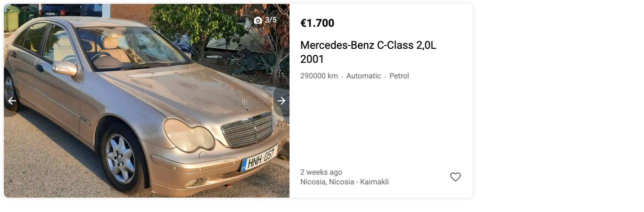Select the Automatic transmission label
Screen dimensions: 644x212
click(363, 76)
